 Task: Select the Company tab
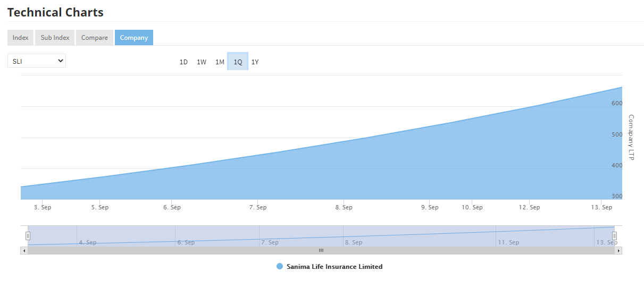point(134,38)
